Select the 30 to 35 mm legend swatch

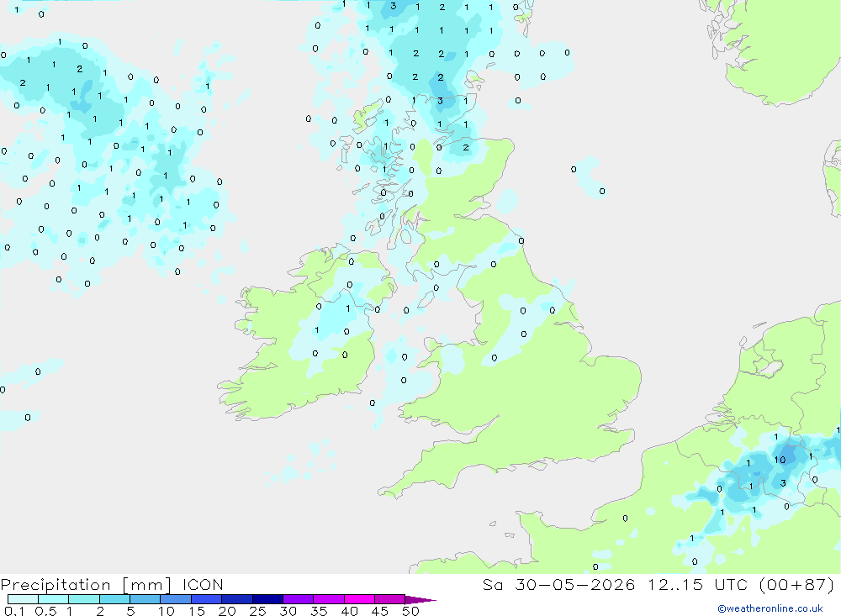(x=299, y=599)
